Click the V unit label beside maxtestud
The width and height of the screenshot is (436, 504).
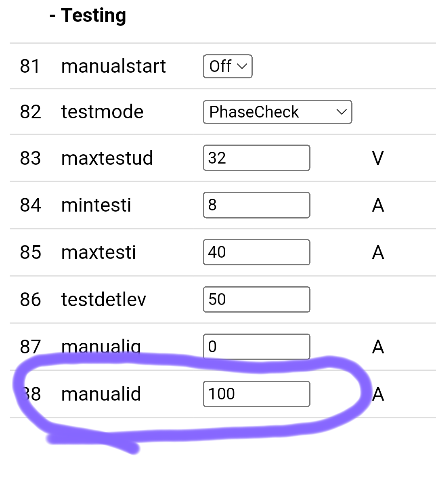[x=378, y=158]
